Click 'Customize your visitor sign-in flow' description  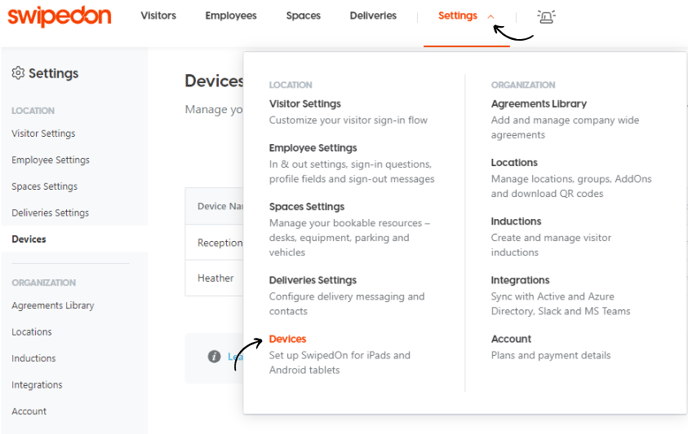click(x=348, y=120)
